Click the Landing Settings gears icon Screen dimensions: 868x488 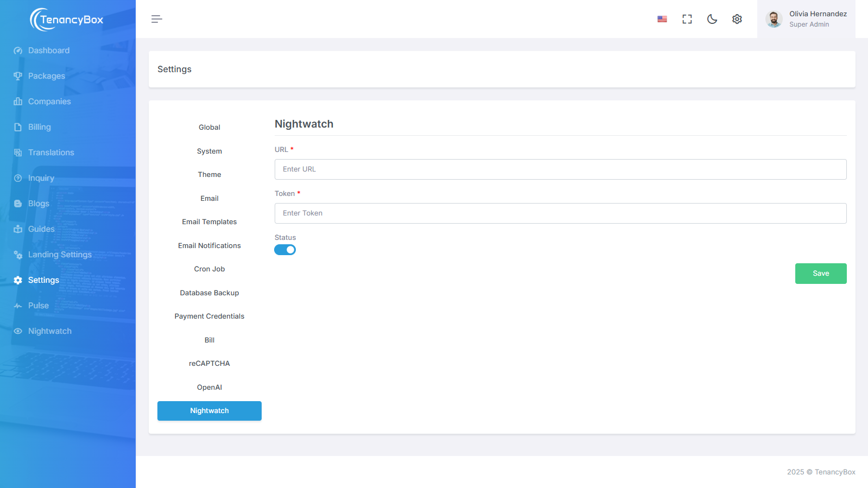[x=18, y=255]
